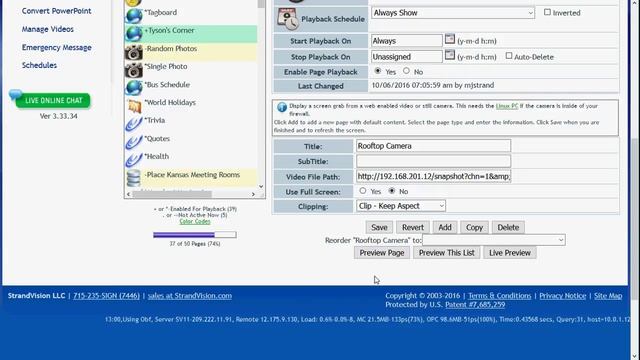640x360 pixels.
Task: Click the camera icon beside Single Photo
Action: tap(133, 70)
